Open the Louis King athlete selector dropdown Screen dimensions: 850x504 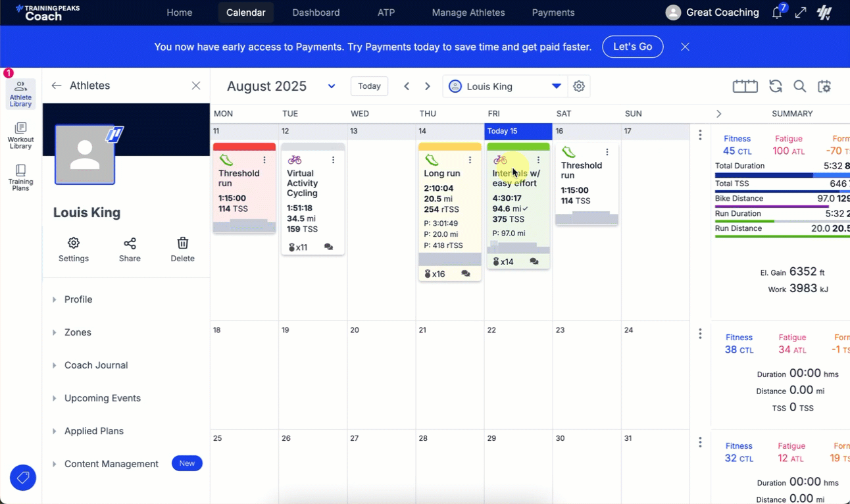tap(556, 86)
